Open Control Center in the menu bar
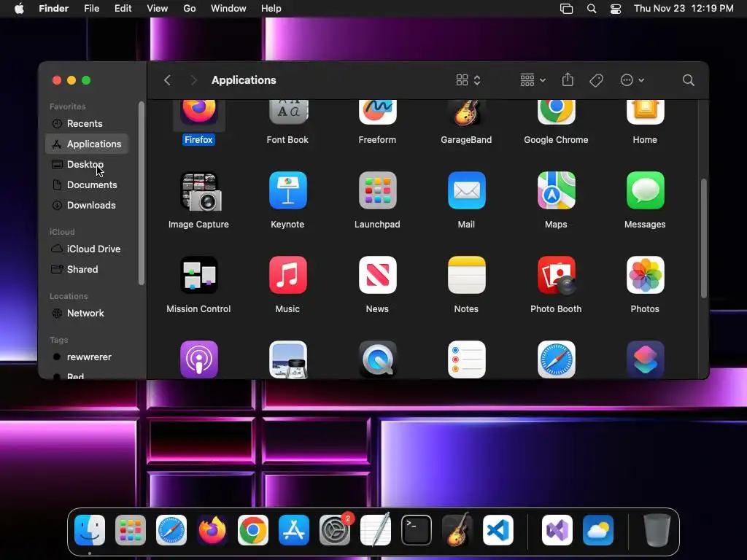 point(616,9)
